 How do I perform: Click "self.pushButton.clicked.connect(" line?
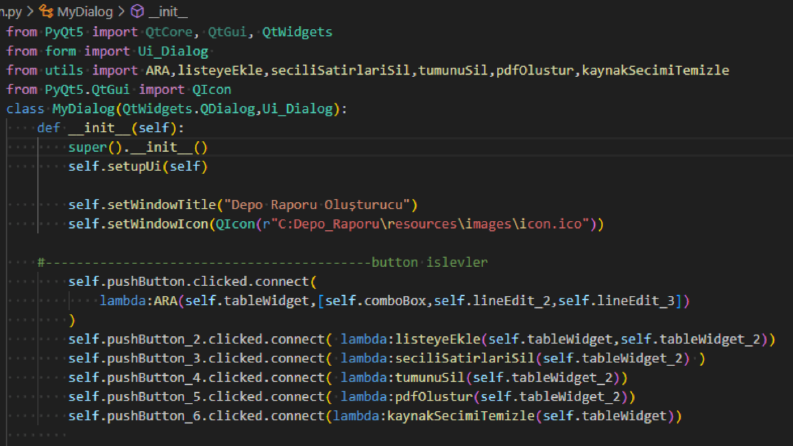[x=192, y=282]
